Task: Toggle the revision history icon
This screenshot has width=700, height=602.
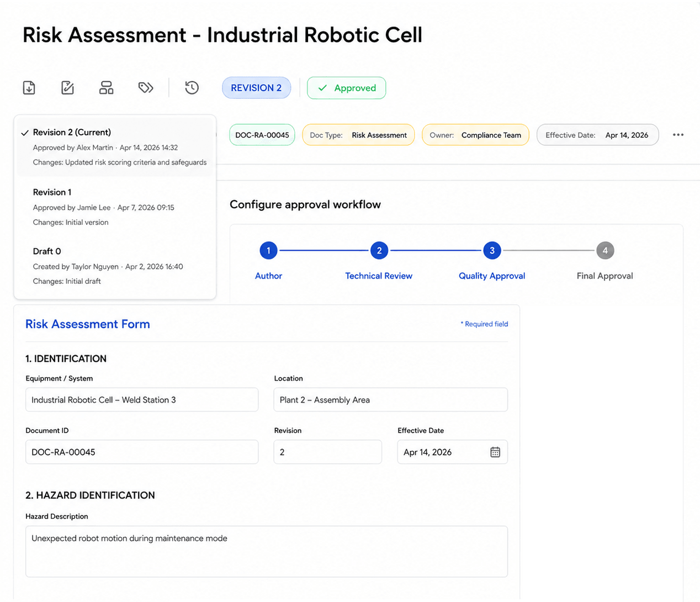Action: 192,88
